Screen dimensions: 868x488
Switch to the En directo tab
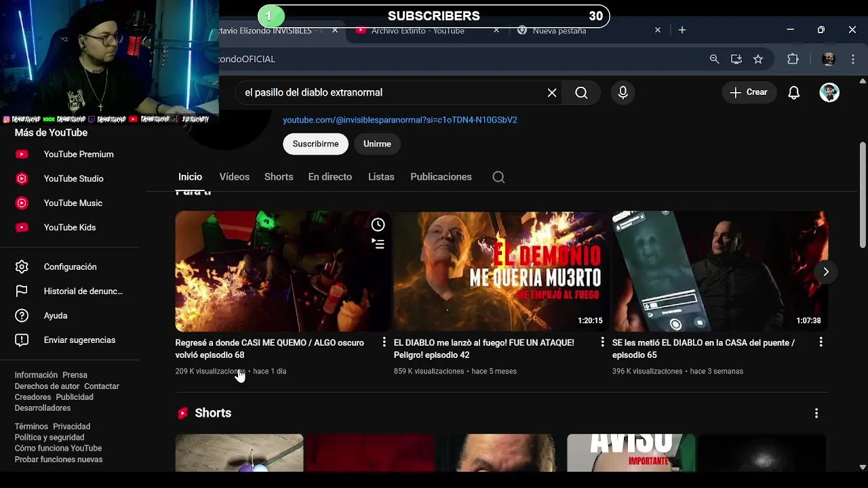coord(330,177)
